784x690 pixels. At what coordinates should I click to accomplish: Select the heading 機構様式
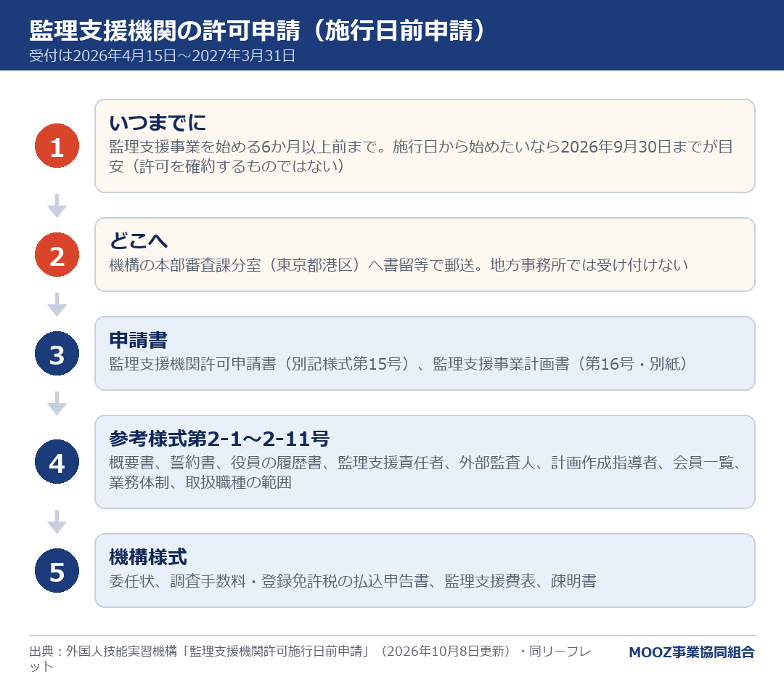[x=148, y=557]
